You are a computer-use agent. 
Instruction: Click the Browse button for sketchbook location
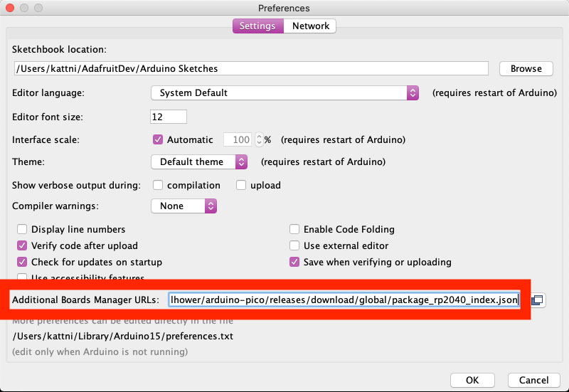tap(526, 68)
